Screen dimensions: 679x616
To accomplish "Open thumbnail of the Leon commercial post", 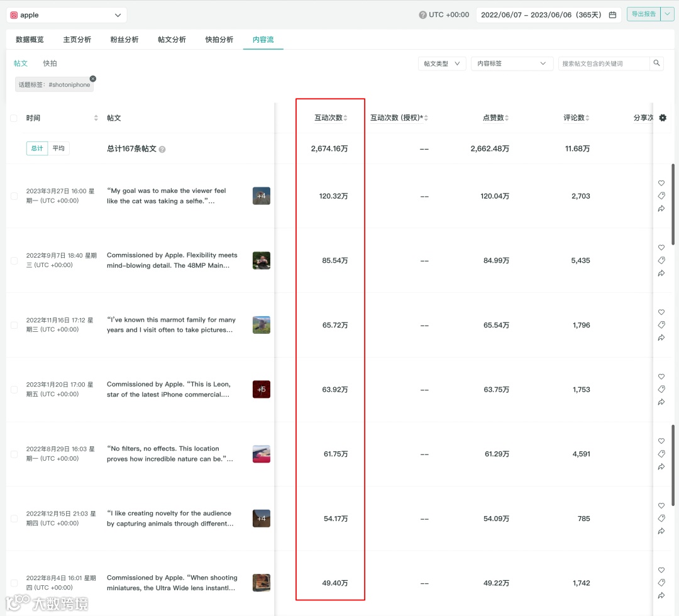I will point(262,390).
